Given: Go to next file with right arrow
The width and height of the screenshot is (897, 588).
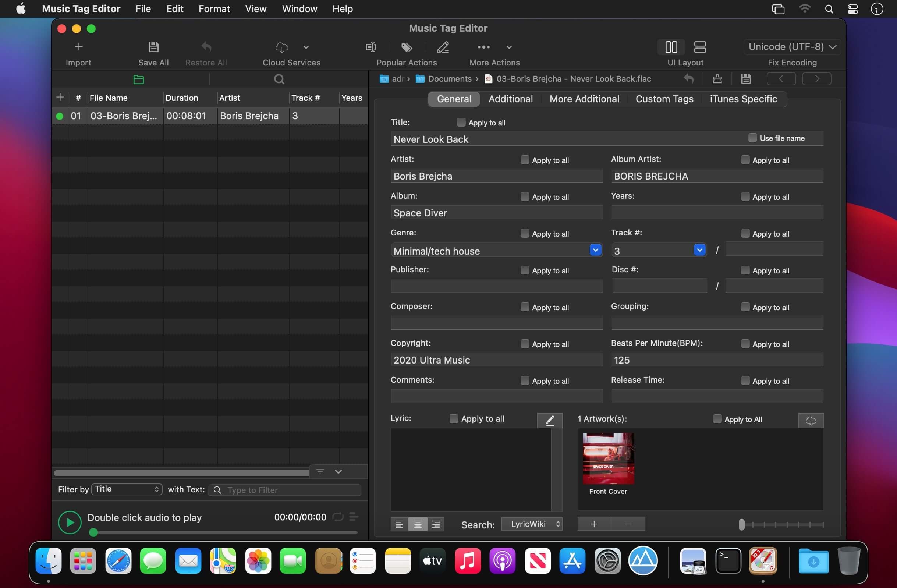Looking at the screenshot, I should 816,79.
